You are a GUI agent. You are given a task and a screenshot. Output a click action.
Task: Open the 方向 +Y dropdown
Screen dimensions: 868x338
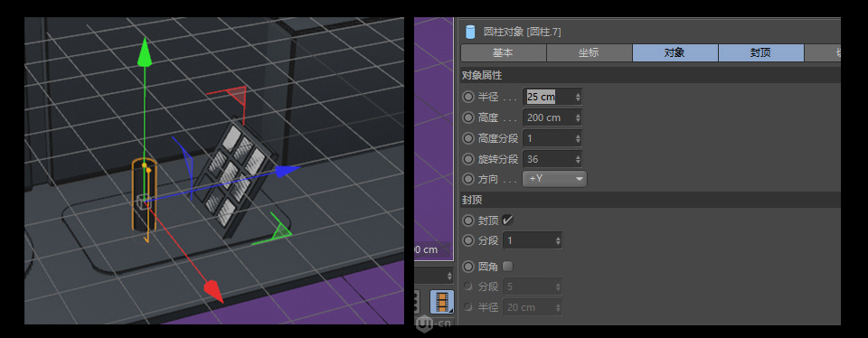click(x=554, y=179)
